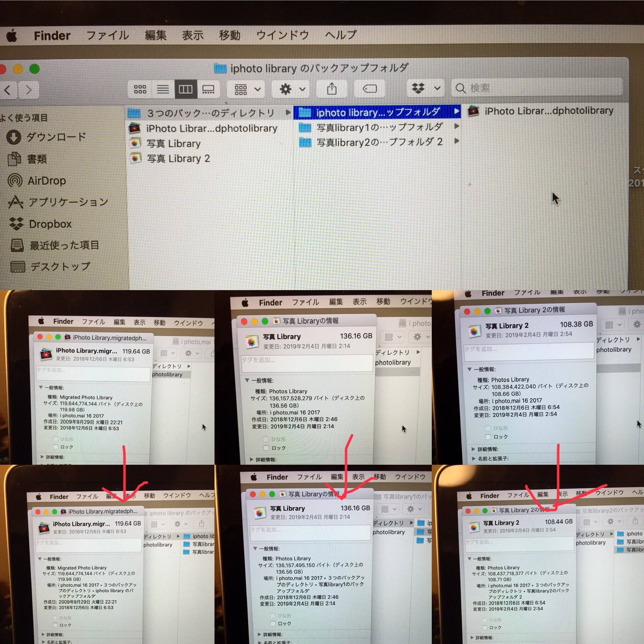
Task: Switch to list view in main Finder toolbar
Action: click(163, 89)
